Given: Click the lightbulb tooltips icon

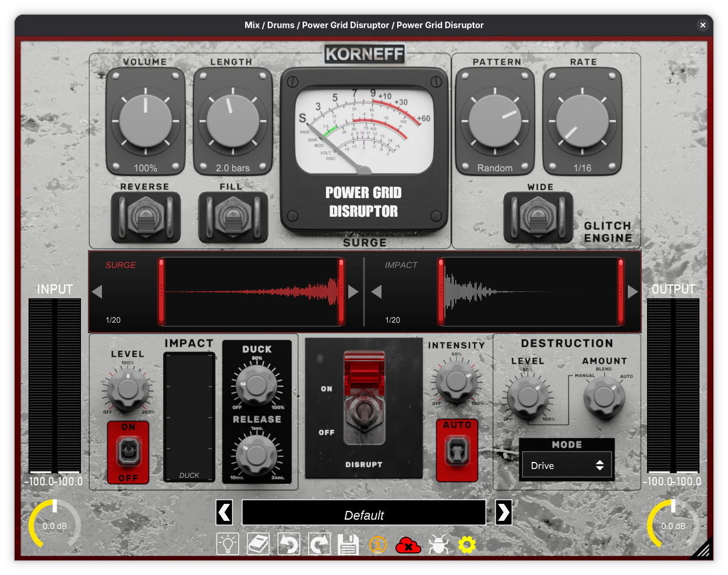Looking at the screenshot, I should [228, 545].
